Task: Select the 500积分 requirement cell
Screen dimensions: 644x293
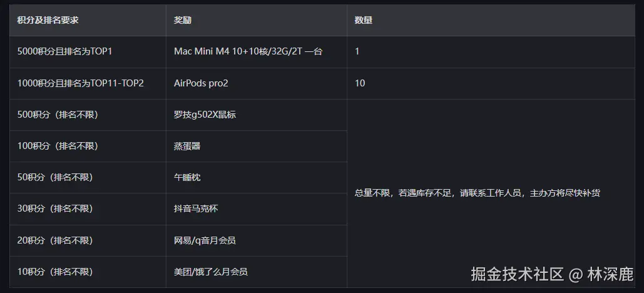Action: tap(58, 115)
